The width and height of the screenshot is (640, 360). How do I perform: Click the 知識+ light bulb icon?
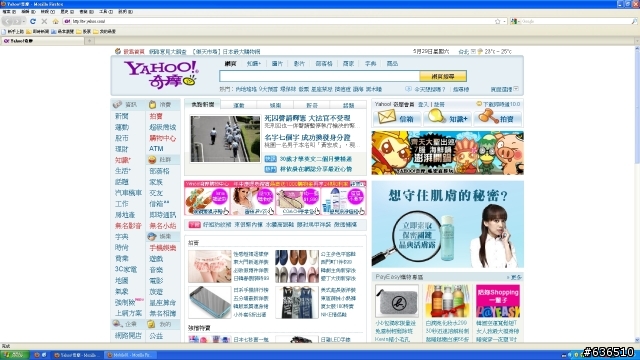point(436,117)
